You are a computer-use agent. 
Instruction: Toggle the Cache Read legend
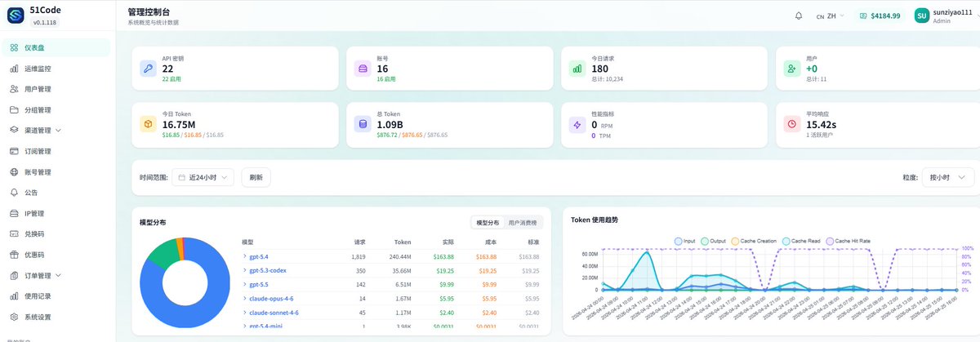(x=800, y=242)
